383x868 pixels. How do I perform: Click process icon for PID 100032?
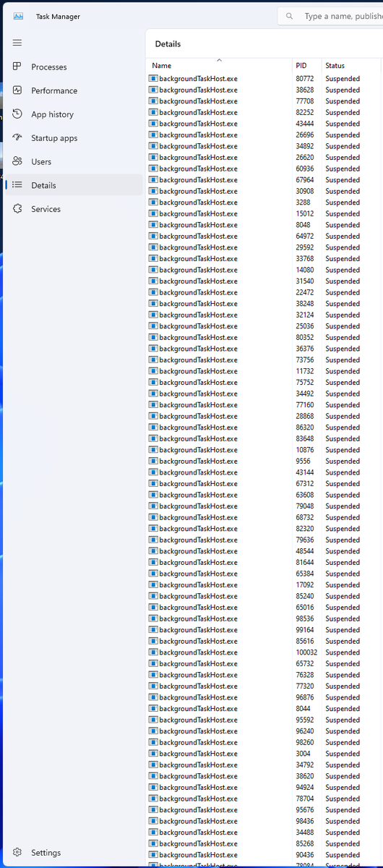tap(153, 652)
